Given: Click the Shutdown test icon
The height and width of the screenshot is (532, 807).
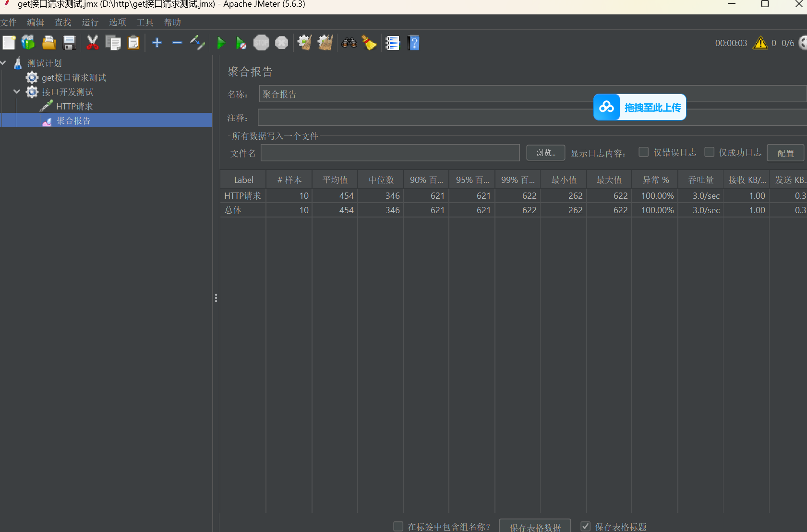Looking at the screenshot, I should pos(282,43).
